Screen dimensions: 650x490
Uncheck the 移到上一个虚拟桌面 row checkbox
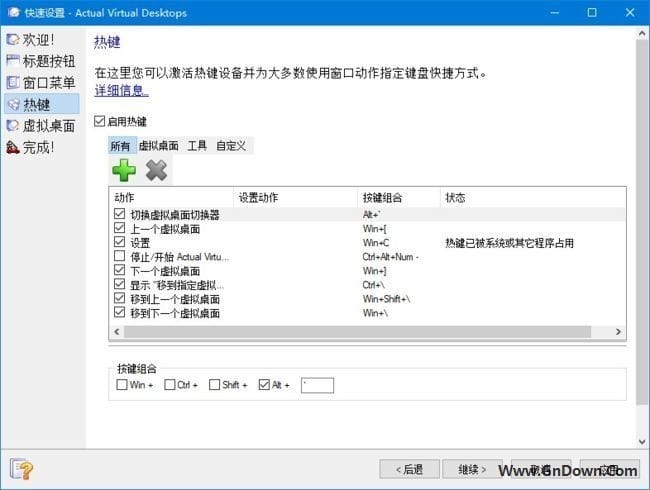click(x=119, y=298)
